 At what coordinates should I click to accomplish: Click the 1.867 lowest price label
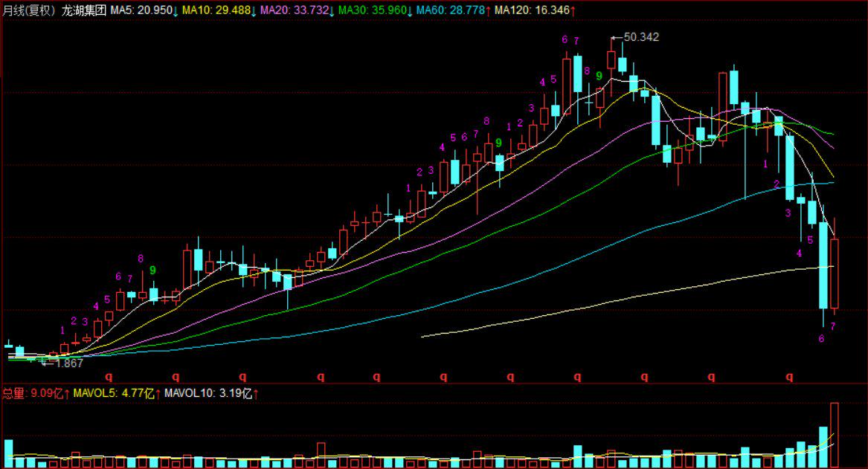coord(69,363)
